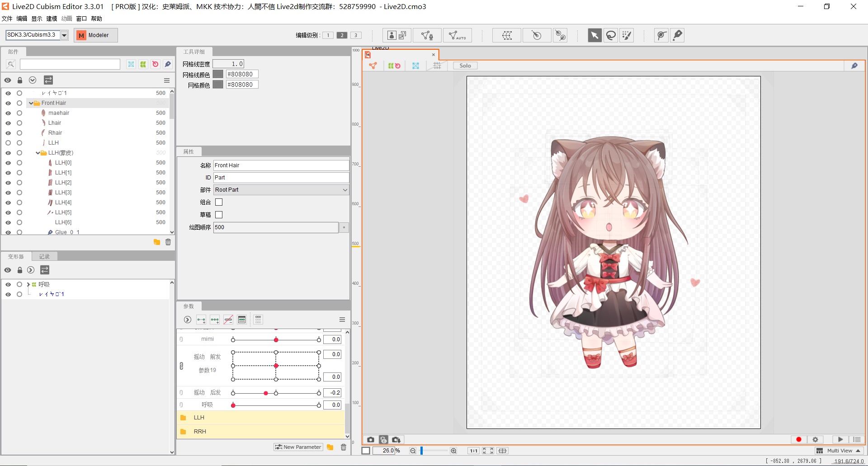Delete selected part with trash icon
Image resolution: width=868 pixels, height=466 pixels.
[168, 242]
